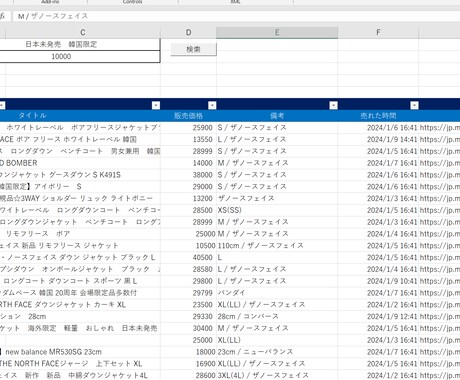Click the タイトル header cell
Viewport: 460px width, 380px height.
point(80,116)
